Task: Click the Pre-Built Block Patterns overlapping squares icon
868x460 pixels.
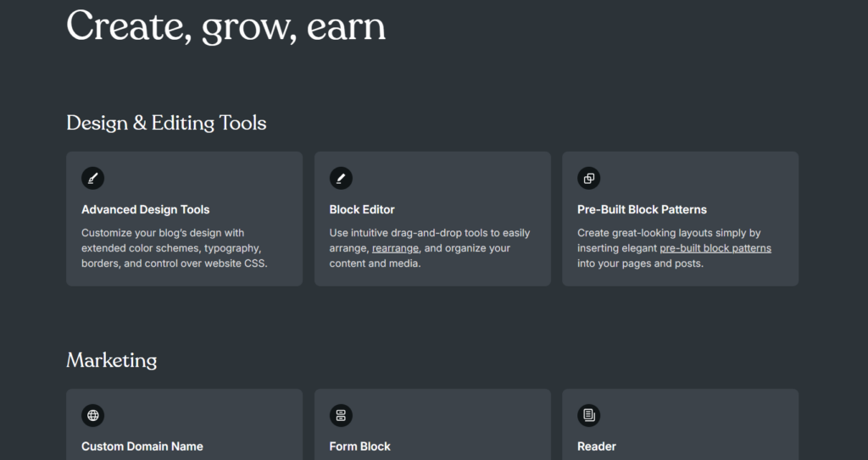Action: 589,178
